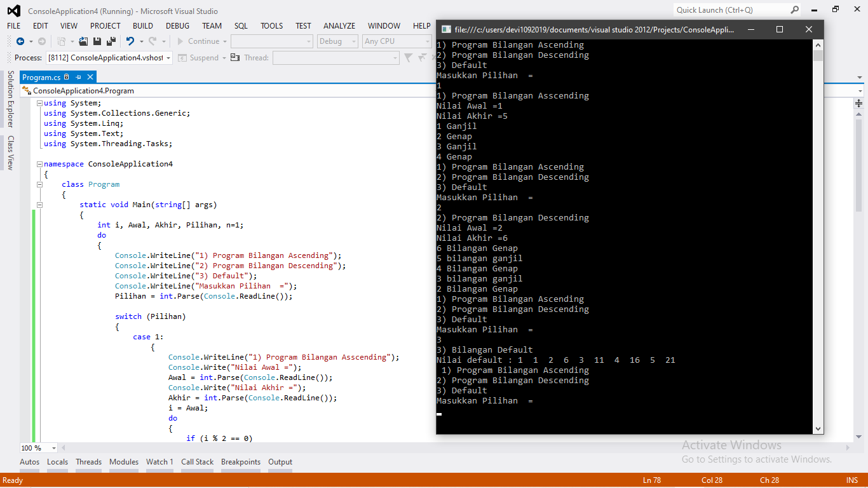Click the Open File toolbar icon
Screen dimensions: 868x488
click(83, 41)
